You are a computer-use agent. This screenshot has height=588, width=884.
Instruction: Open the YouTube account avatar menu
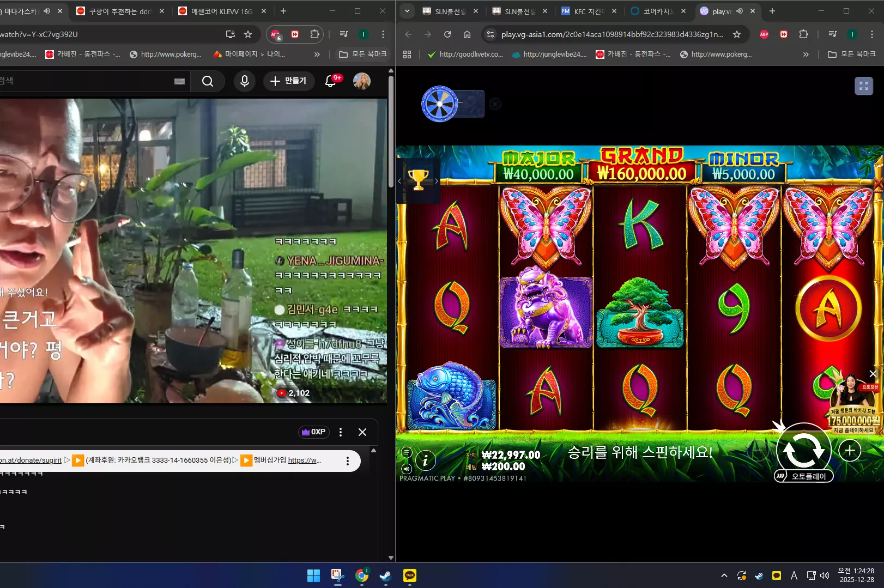(362, 81)
